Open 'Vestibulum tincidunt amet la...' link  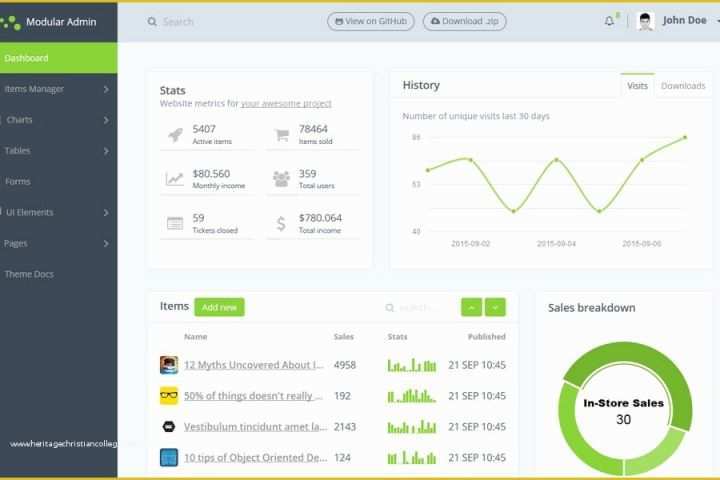click(256, 427)
